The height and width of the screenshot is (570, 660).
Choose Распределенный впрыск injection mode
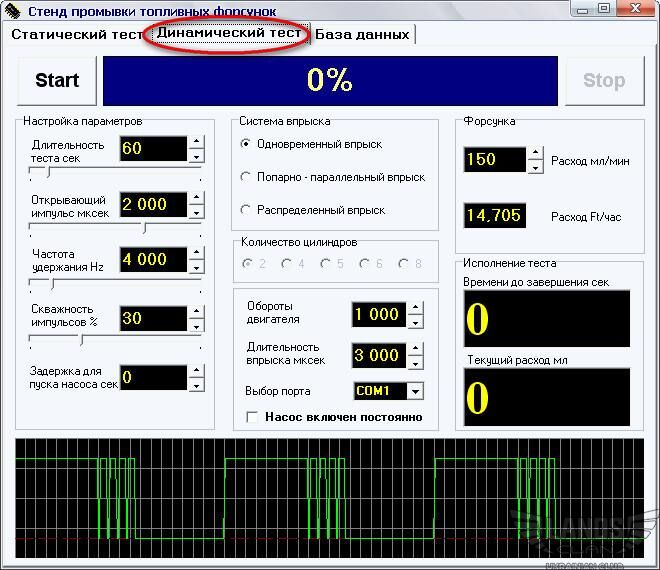[246, 210]
